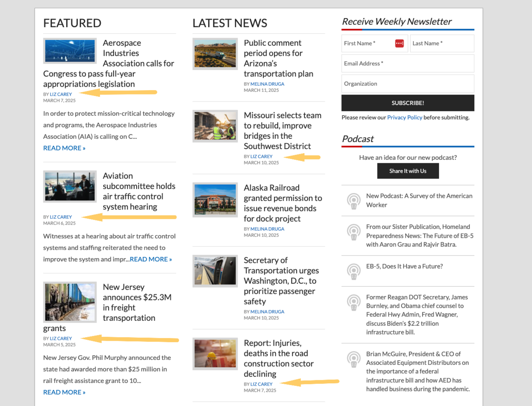
Task: Click podcast icon beside EB-5, Does It Have a Future
Action: coord(353,271)
